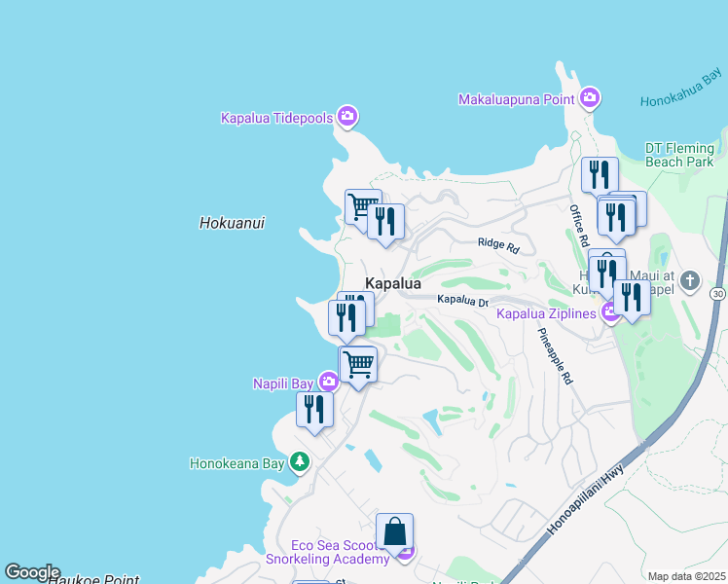Click the Kapalua town name

393,283
